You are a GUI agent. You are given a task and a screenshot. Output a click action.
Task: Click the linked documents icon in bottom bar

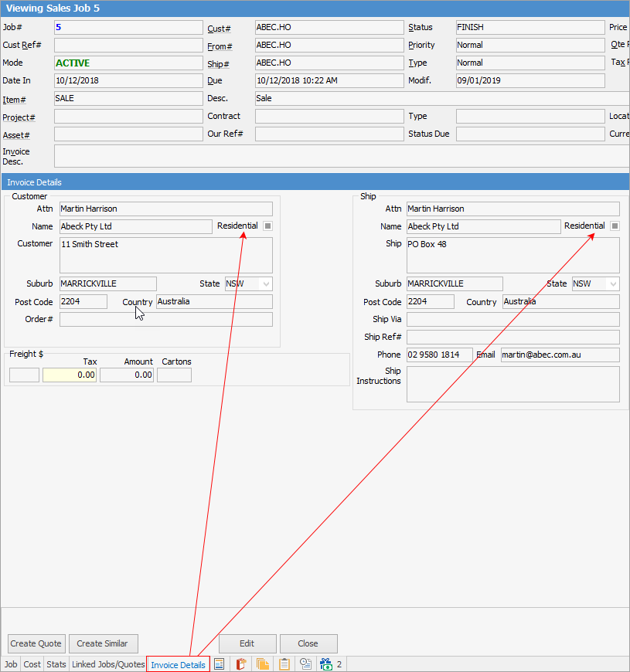pyautogui.click(x=305, y=664)
